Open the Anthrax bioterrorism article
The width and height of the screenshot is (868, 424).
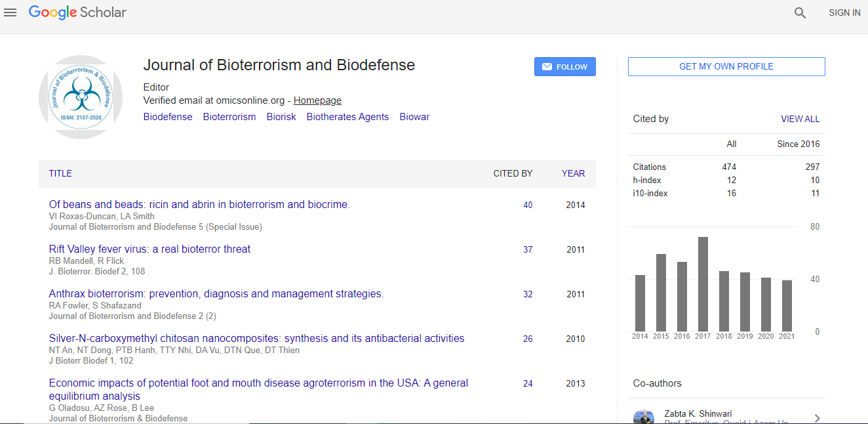coord(216,294)
